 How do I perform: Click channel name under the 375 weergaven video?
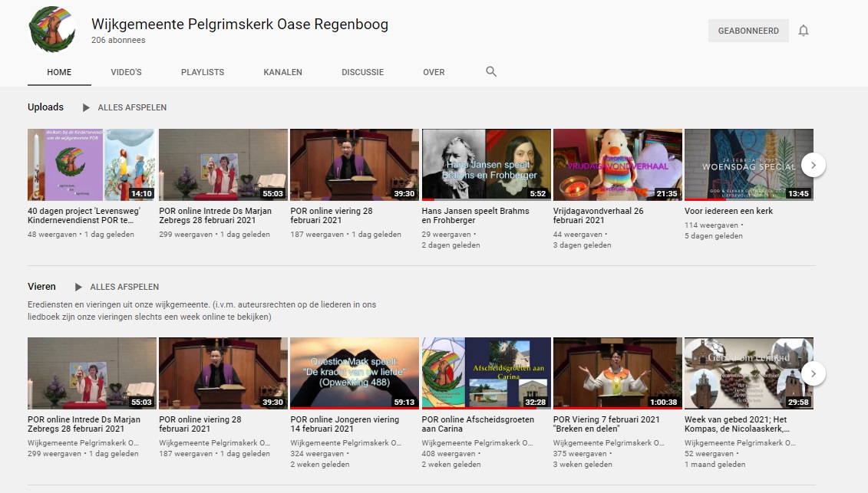[609, 442]
